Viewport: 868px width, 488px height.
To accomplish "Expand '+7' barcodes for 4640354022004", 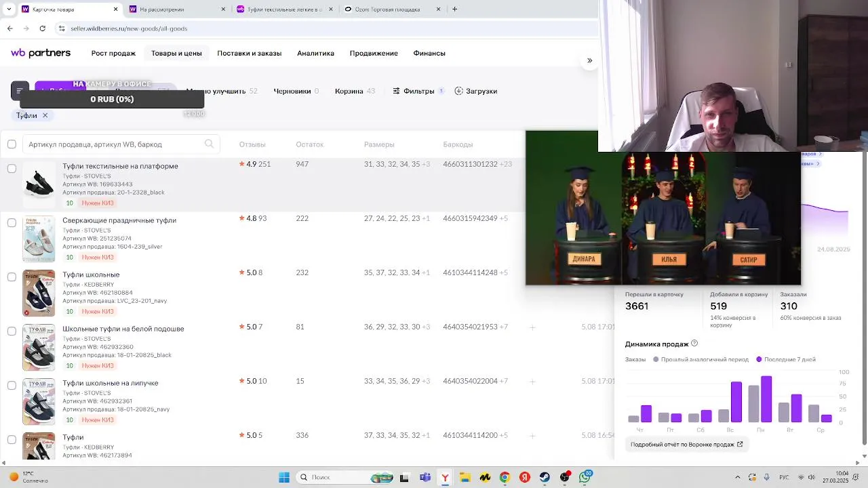I will coord(503,381).
